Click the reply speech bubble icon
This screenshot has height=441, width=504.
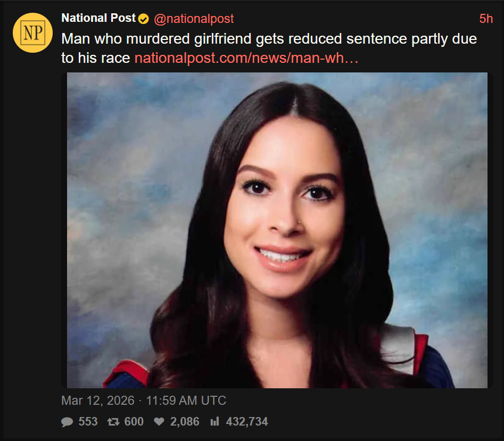pos(67,422)
